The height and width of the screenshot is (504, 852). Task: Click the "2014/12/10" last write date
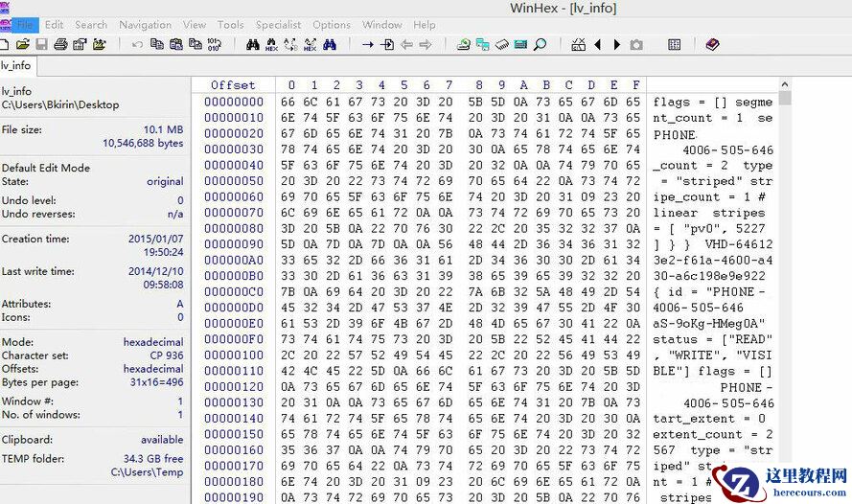[156, 271]
